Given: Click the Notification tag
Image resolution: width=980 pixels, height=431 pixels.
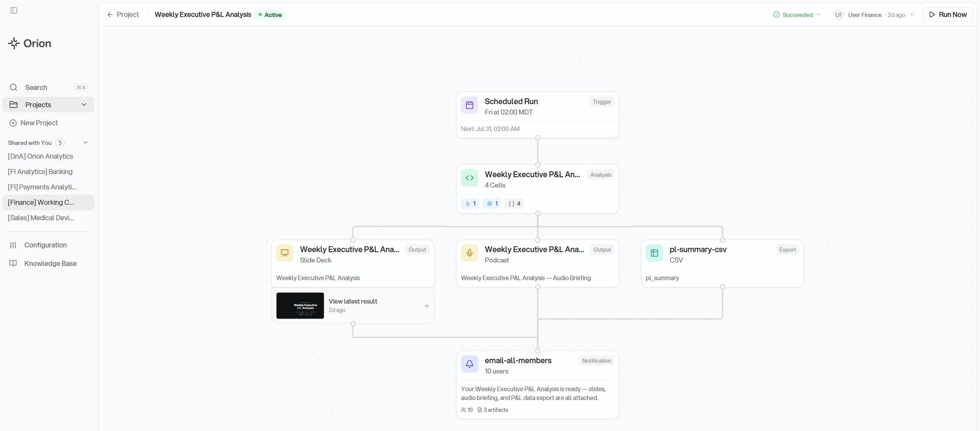Looking at the screenshot, I should coord(596,361).
